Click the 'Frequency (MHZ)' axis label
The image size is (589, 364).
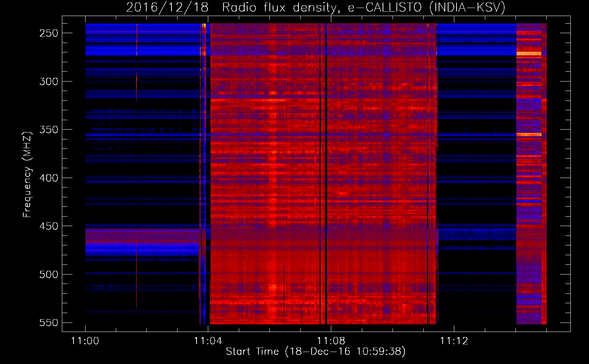coord(27,174)
